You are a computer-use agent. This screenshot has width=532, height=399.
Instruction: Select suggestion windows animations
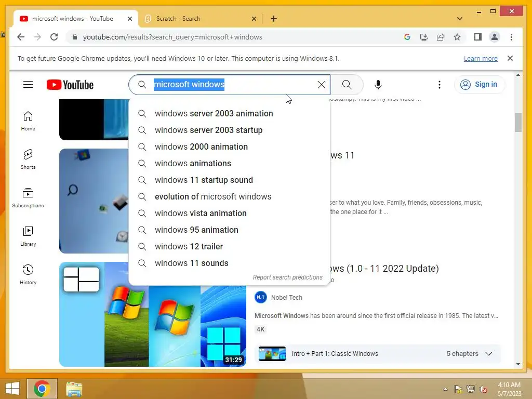click(229, 163)
